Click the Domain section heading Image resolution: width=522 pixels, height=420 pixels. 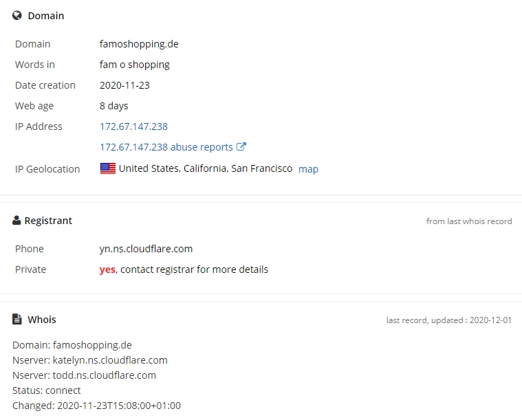46,16
